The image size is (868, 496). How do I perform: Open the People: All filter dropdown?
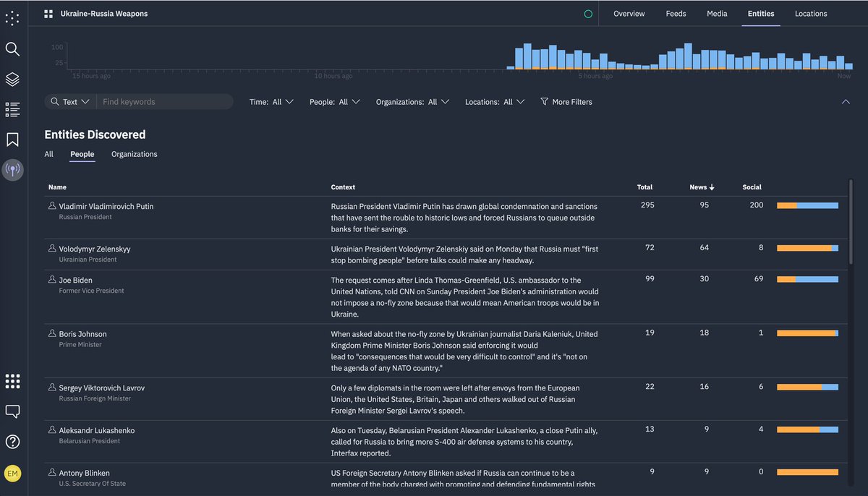(334, 102)
